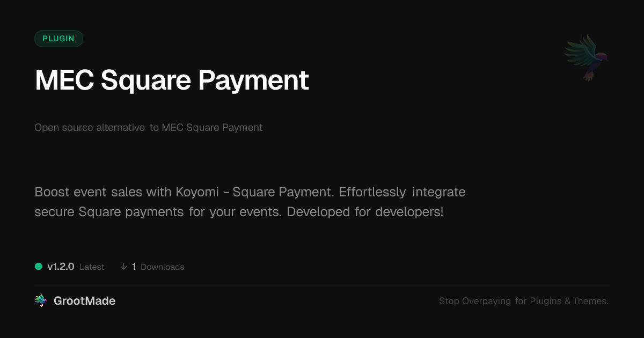Click the green PLUGIN badge
This screenshot has width=644, height=338.
coord(58,39)
